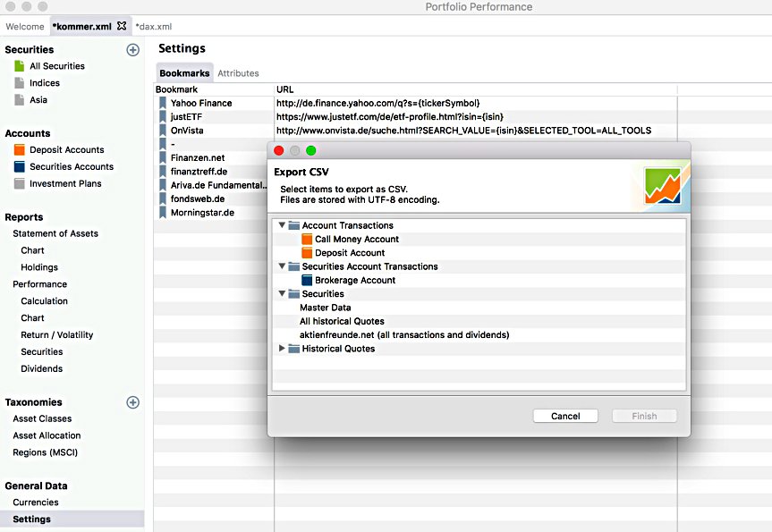Open Chart under Performance
This screenshot has width=772, height=532.
click(32, 318)
